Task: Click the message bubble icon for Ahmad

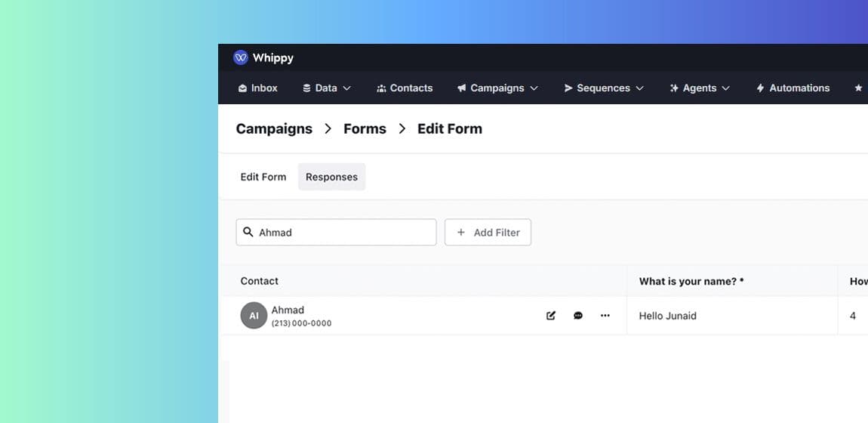Action: pos(578,316)
